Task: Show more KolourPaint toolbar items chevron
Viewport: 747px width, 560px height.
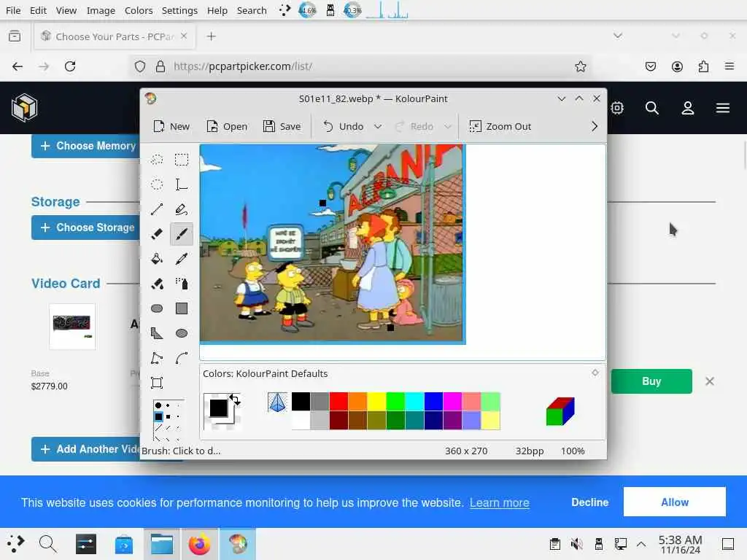Action: pos(594,127)
